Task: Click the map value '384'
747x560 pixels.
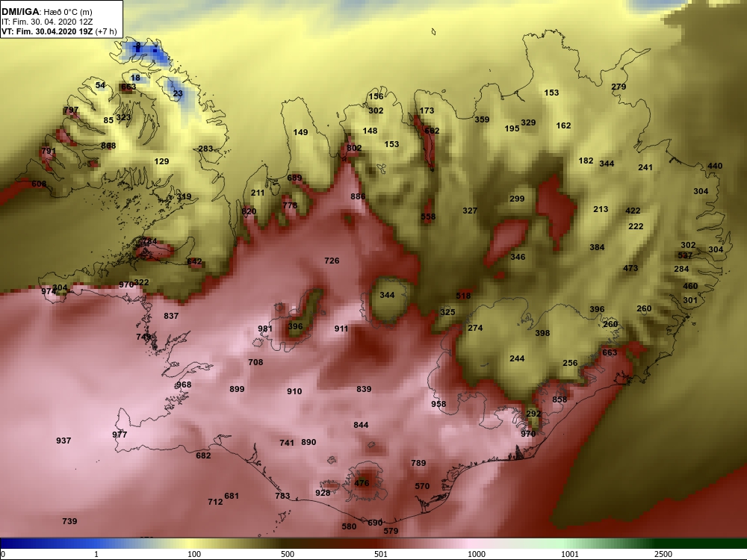Action: (x=597, y=247)
